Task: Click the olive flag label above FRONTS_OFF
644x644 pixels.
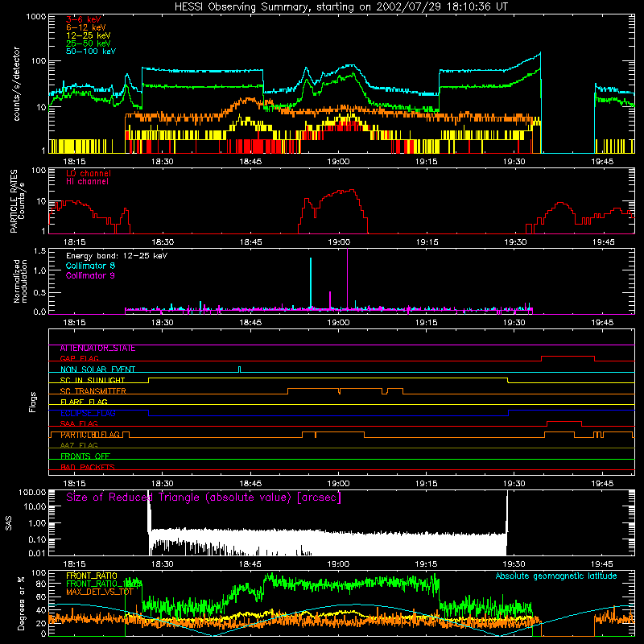Action: (x=79, y=445)
